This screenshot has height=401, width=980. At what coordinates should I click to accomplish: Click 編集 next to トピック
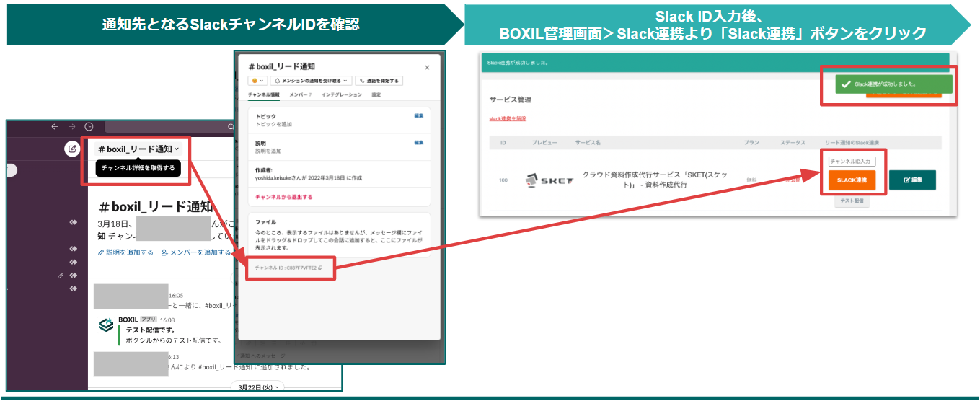click(419, 115)
